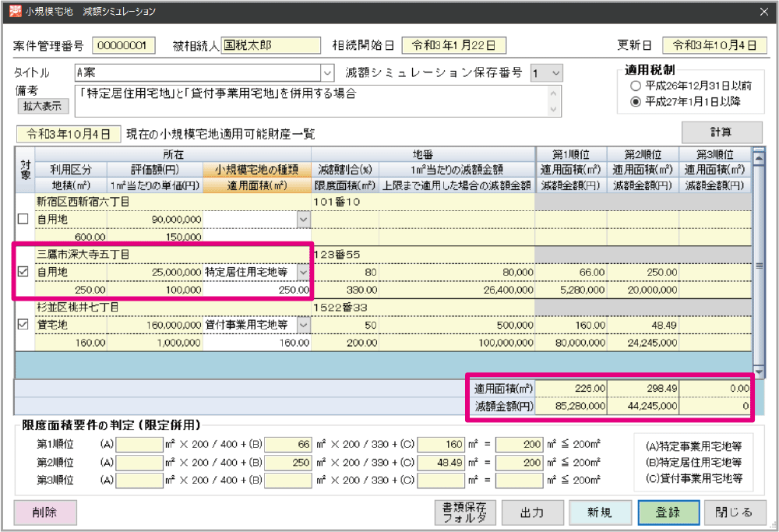Image resolution: width=779 pixels, height=532 pixels.
Task: Click the property list vertical scrollbar
Action: [760, 265]
